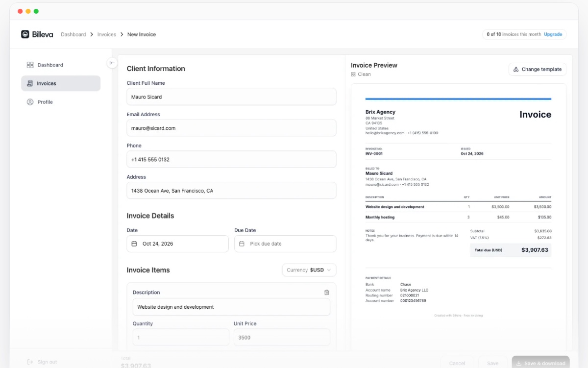Click the Monthly hosting row in preview
This screenshot has height=368, width=588.
[458, 217]
